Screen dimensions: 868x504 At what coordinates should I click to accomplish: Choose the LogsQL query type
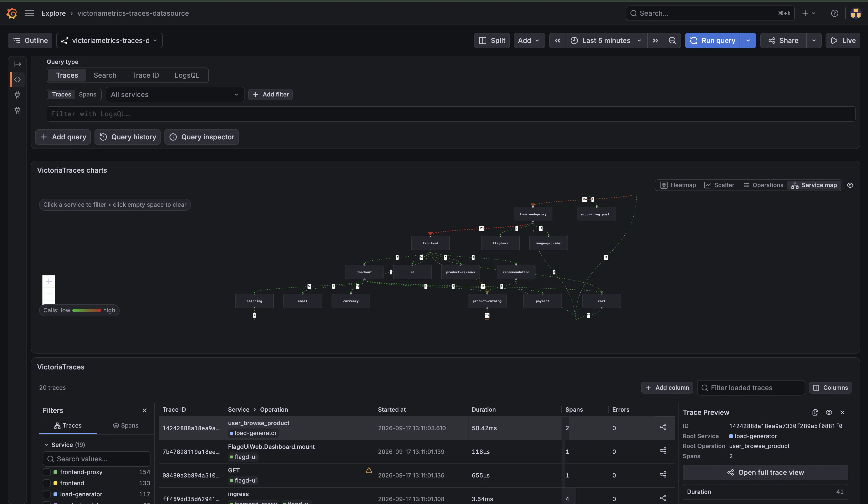click(187, 75)
